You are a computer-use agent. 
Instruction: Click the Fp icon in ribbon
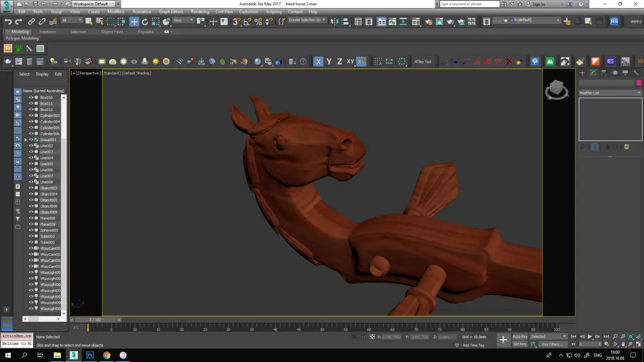8,48
